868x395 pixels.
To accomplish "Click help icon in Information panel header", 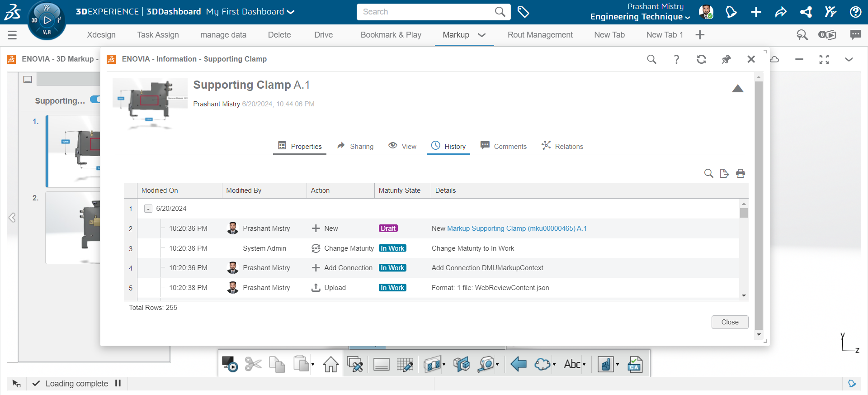I will click(x=676, y=59).
